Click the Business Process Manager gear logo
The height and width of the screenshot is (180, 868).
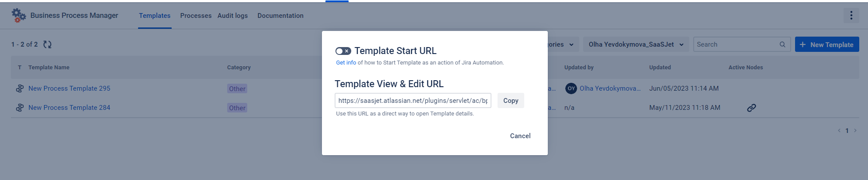tap(19, 16)
